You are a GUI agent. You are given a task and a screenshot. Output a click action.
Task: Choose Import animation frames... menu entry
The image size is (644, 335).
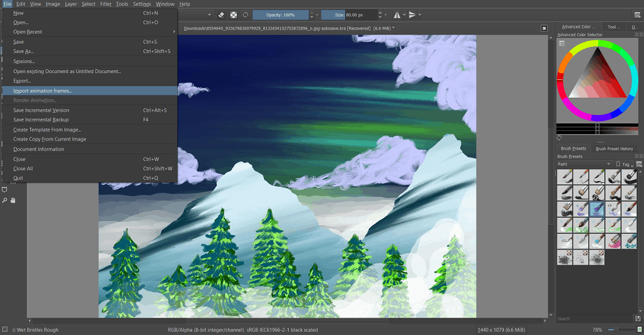click(x=90, y=90)
